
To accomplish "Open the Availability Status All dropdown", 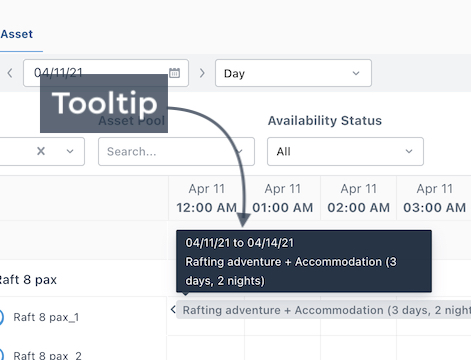I will [x=345, y=151].
